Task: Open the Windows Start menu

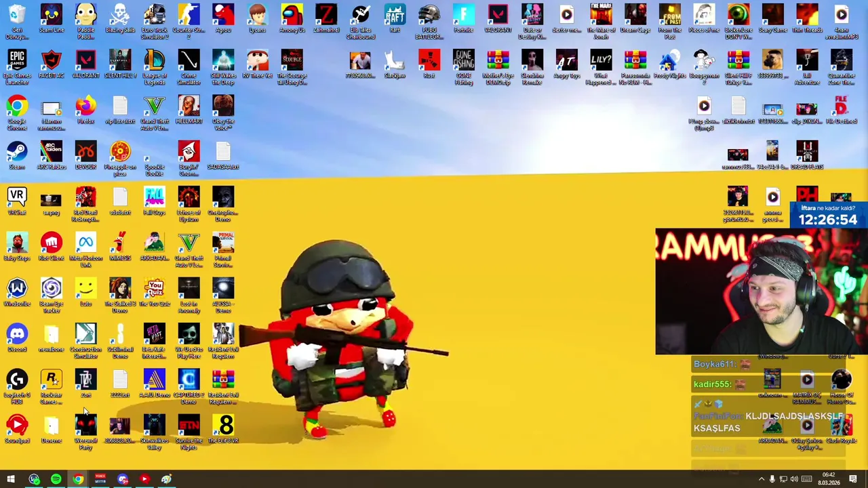Action: coord(11,479)
